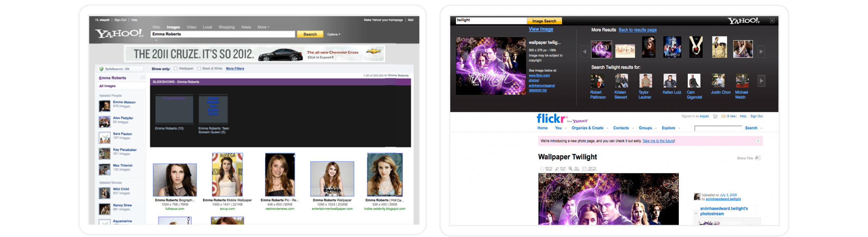This screenshot has height=237, width=868.
Task: Select Emma Watson in Related People
Action: coord(124,102)
